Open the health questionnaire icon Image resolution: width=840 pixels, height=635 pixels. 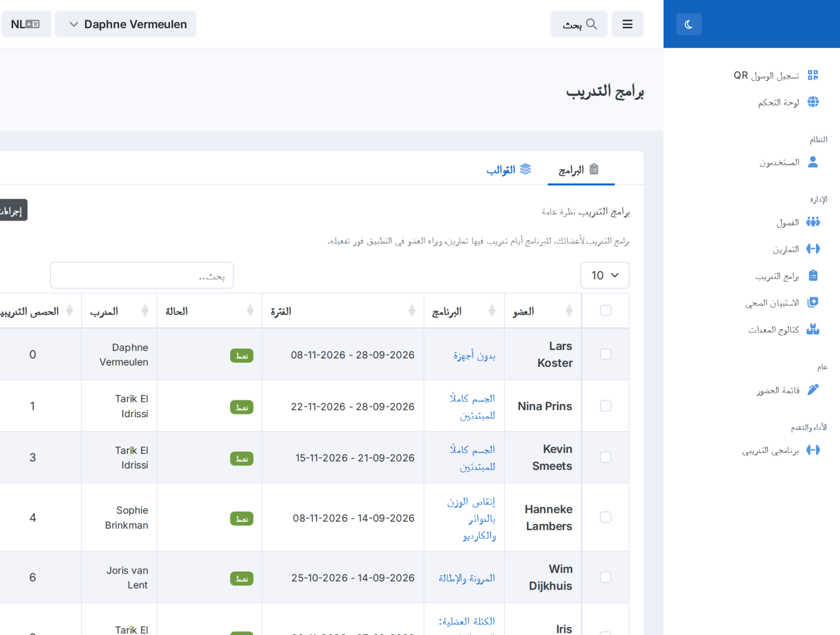coord(813,302)
